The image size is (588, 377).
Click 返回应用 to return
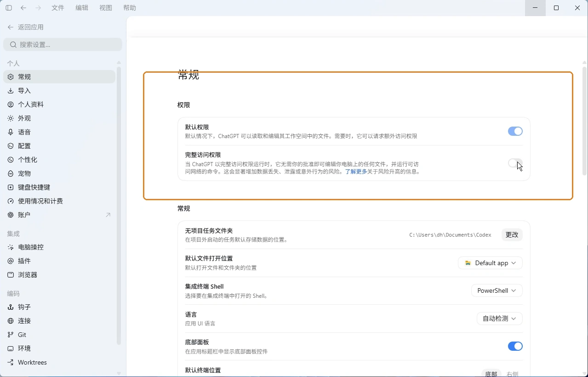tap(26, 27)
